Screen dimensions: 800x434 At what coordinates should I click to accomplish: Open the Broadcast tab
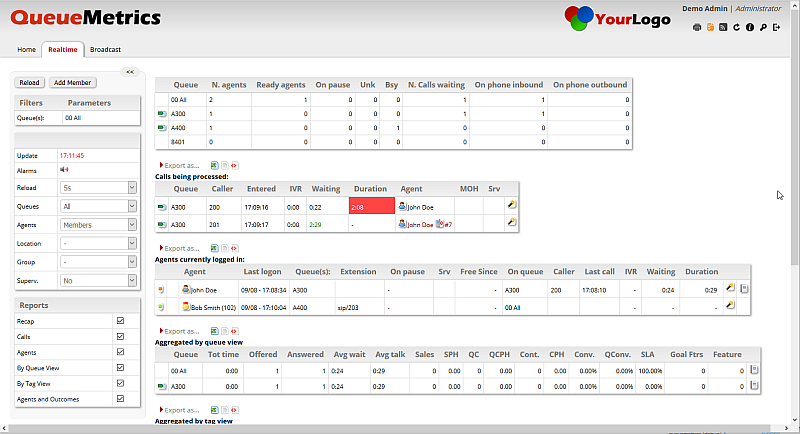point(105,49)
